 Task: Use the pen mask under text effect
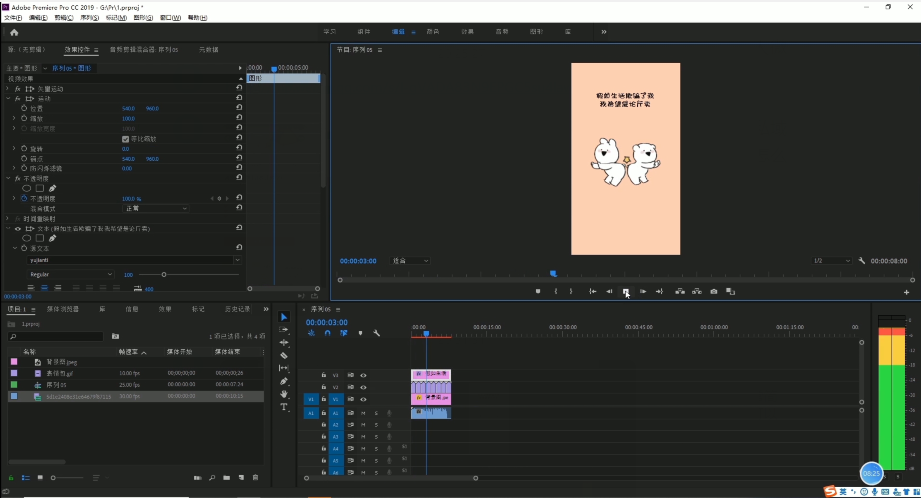click(52, 238)
